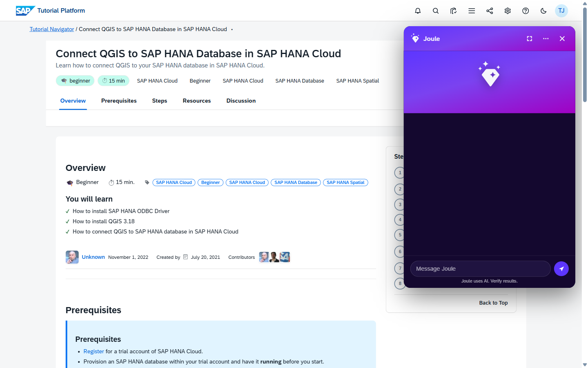The height and width of the screenshot is (368, 588).
Task: Jump to step 1 circle
Action: coord(400,173)
